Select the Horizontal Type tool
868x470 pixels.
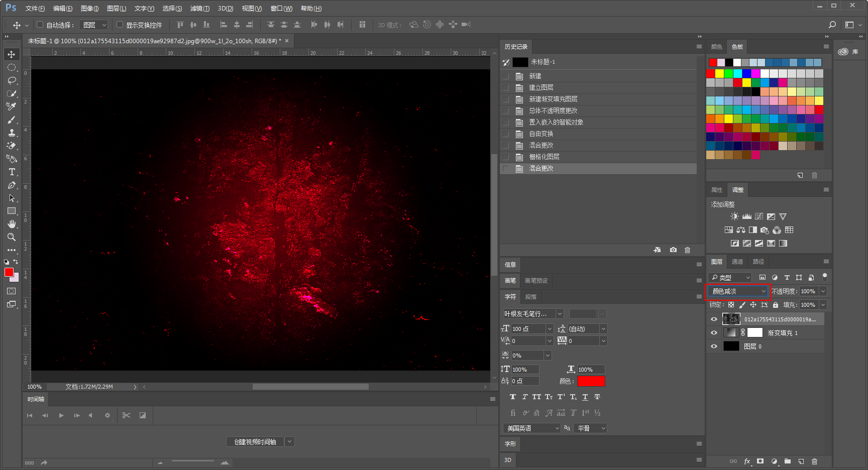tap(12, 172)
